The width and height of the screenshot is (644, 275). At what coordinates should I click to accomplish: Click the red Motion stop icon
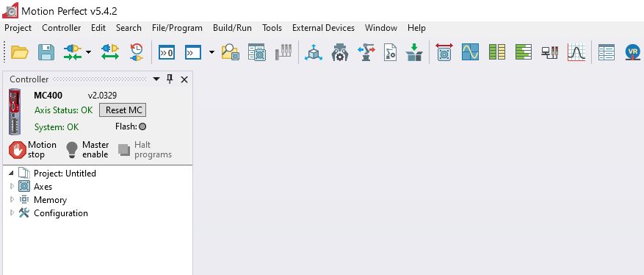point(17,150)
